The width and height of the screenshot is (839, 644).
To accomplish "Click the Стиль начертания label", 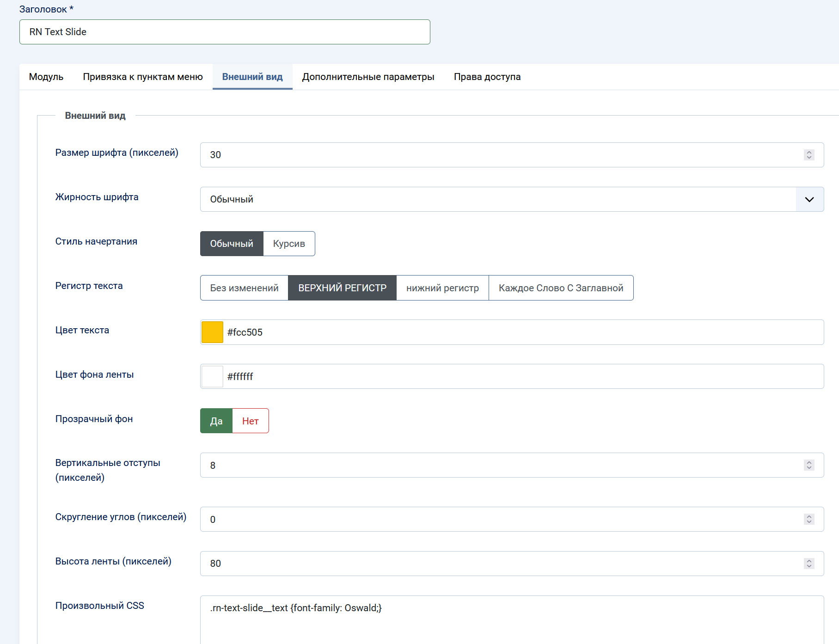I will [x=96, y=241].
